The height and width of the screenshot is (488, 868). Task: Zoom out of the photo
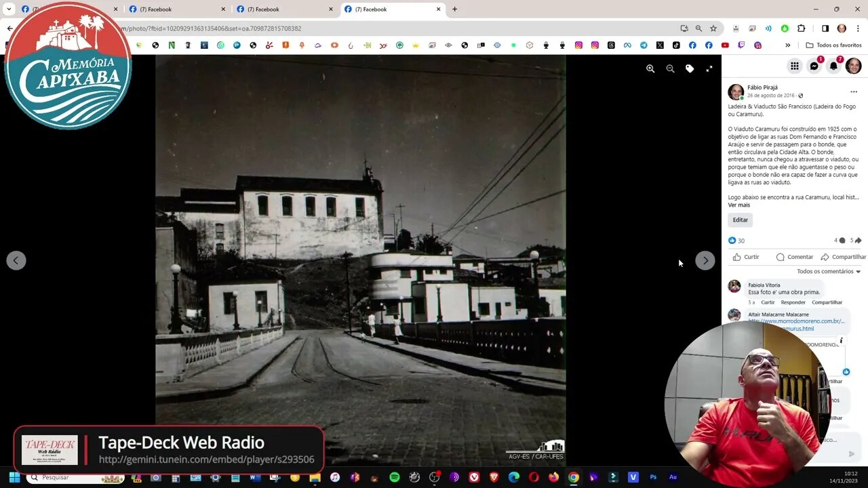(x=670, y=68)
